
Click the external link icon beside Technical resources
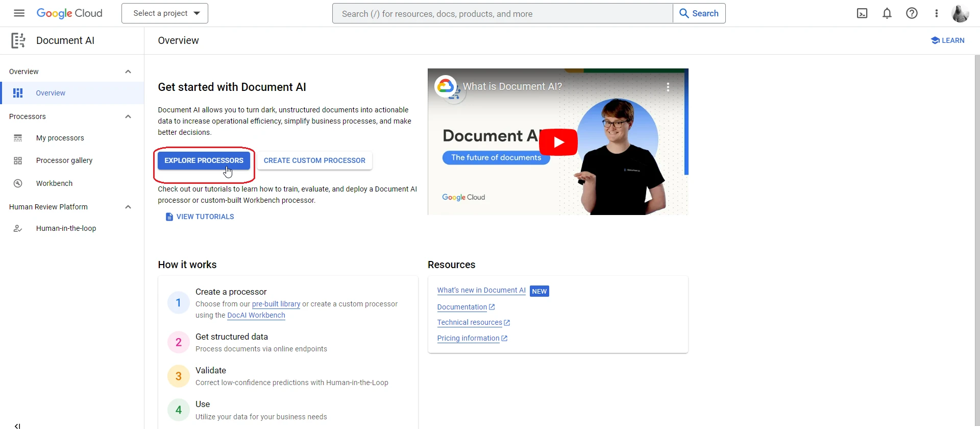(x=507, y=323)
